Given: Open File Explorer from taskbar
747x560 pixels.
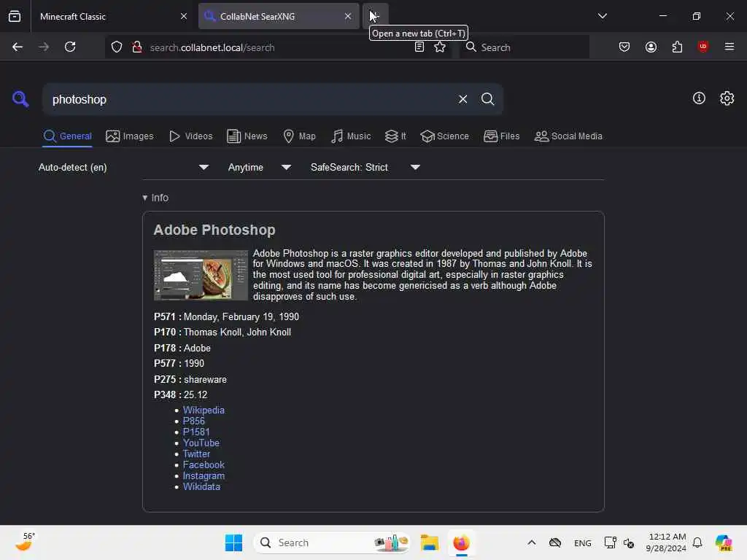Looking at the screenshot, I should (x=429, y=542).
